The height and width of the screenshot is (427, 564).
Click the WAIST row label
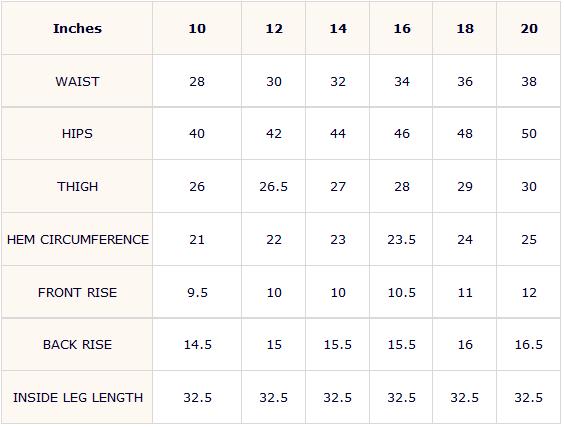(x=77, y=81)
